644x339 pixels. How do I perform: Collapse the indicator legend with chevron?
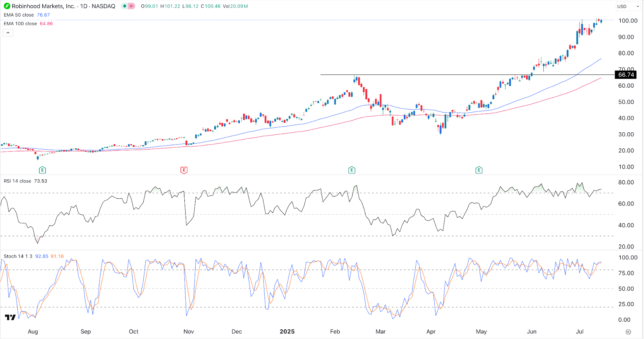pos(8,33)
